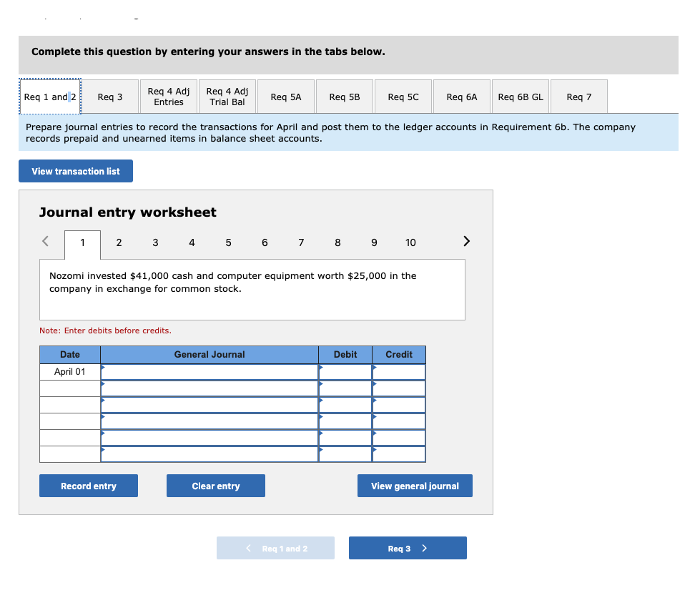This screenshot has width=700, height=603.
Task: Switch to the Req 5C tab
Action: point(403,97)
